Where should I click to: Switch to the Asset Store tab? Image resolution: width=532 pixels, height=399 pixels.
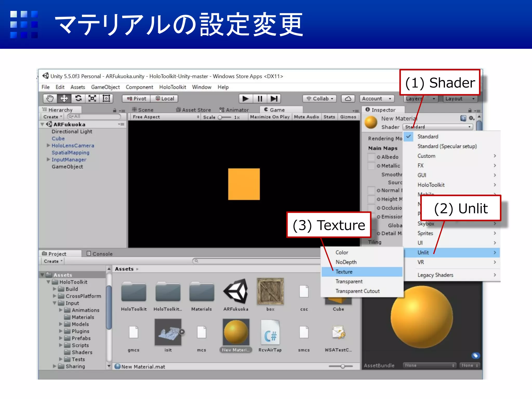194,110
